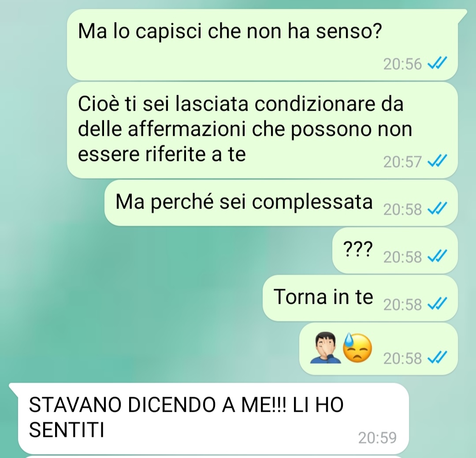
Task: Tap the emoji message bubble
Action: click(379, 349)
